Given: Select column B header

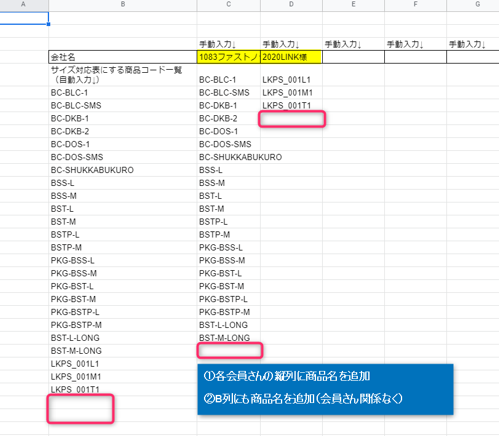Looking at the screenshot, I should pos(123,5).
